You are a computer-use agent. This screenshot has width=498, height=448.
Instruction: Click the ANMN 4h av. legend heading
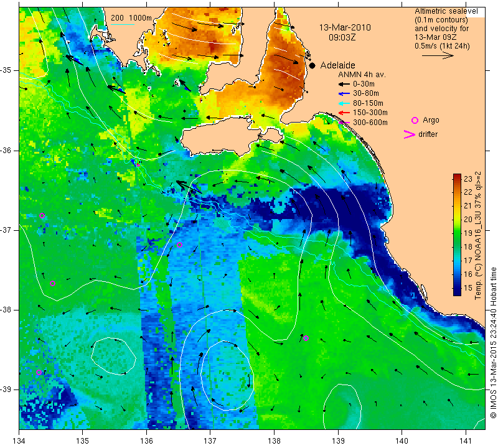click(362, 75)
